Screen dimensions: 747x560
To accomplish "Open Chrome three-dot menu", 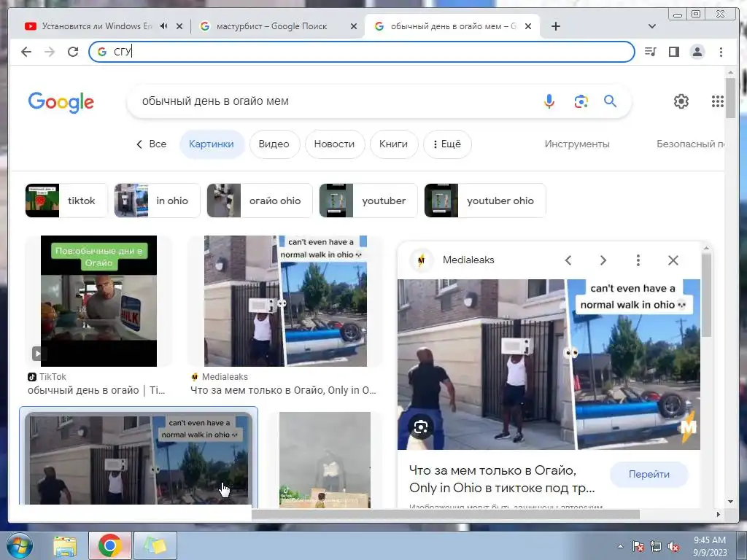I will [721, 52].
